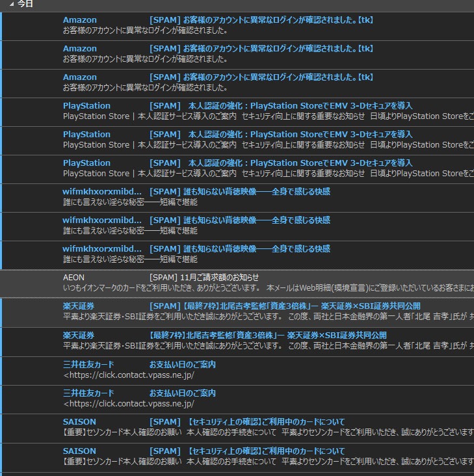Click the AEON sender name
The width and height of the screenshot is (474, 476).
coord(73,278)
